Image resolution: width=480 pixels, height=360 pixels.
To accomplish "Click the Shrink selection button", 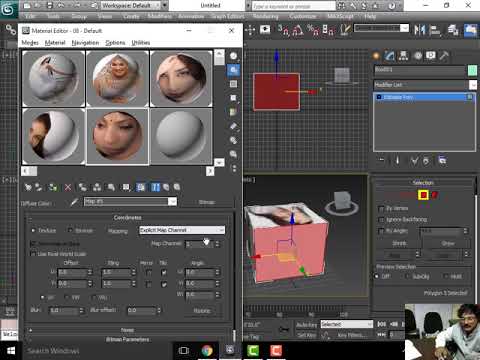I will coord(399,244).
